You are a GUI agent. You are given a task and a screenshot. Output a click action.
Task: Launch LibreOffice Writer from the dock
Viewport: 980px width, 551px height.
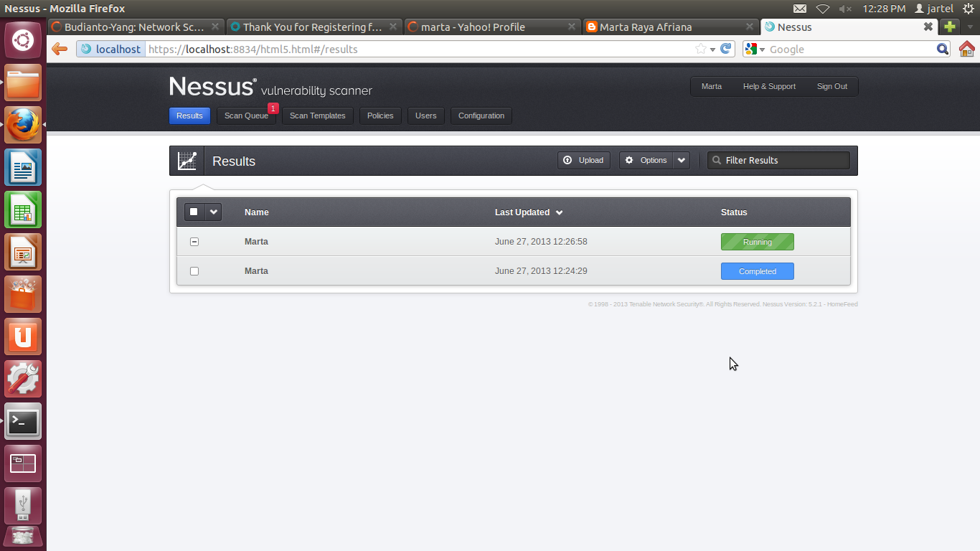coord(23,167)
